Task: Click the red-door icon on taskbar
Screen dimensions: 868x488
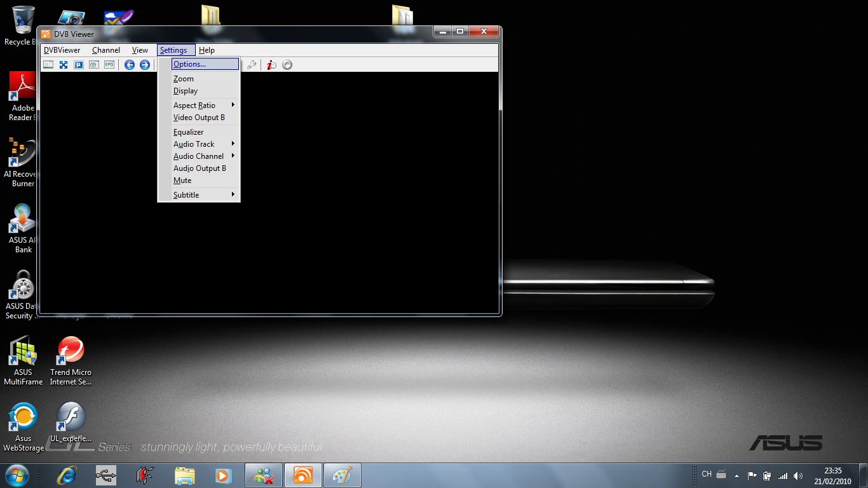Action: click(x=146, y=475)
